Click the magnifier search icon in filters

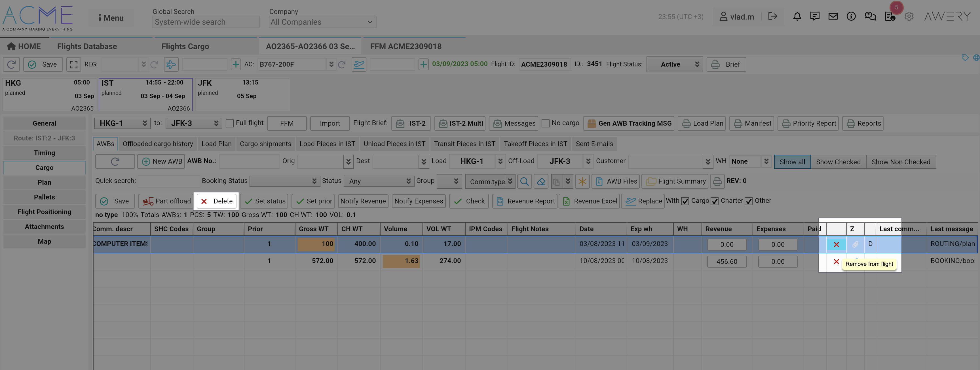(x=524, y=181)
